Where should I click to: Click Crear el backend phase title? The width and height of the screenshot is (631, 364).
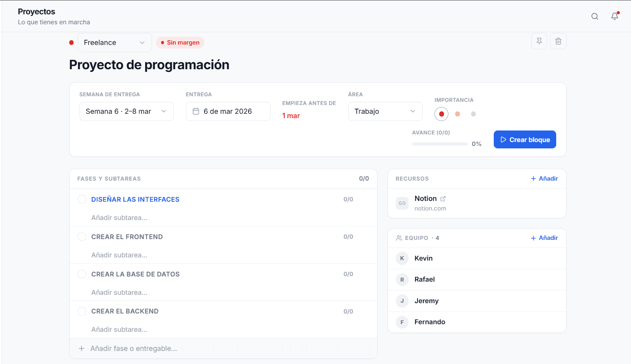(125, 311)
